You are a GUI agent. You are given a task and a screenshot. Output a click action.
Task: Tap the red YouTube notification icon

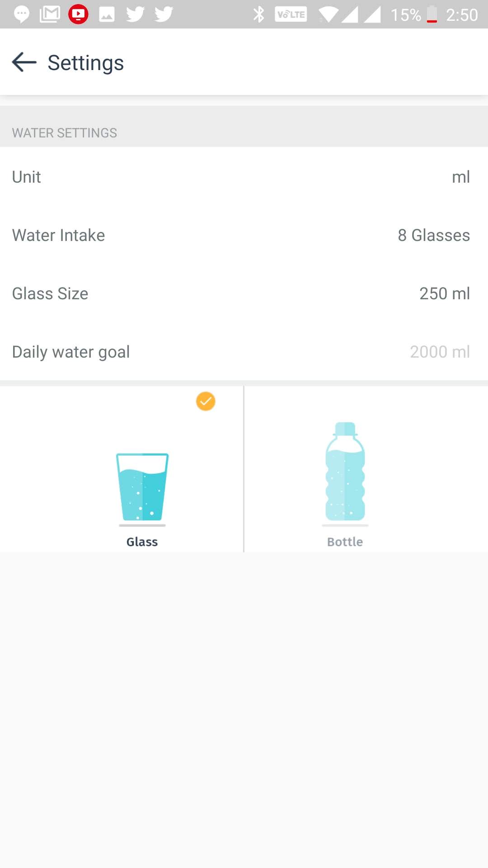pos(78,14)
